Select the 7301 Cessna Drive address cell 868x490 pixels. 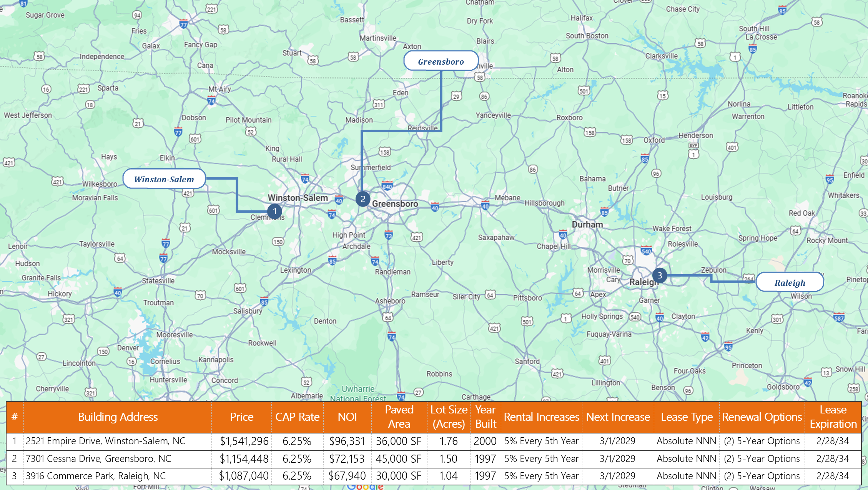(x=98, y=458)
